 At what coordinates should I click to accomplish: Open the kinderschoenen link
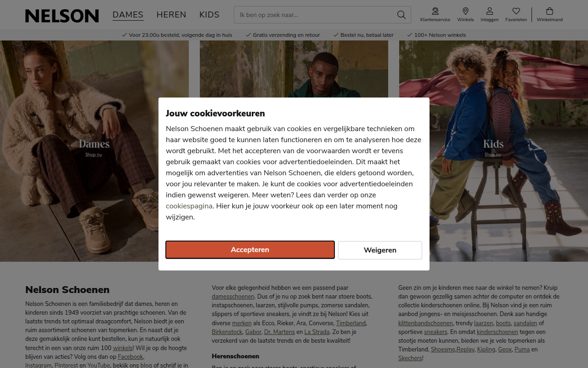click(x=498, y=332)
